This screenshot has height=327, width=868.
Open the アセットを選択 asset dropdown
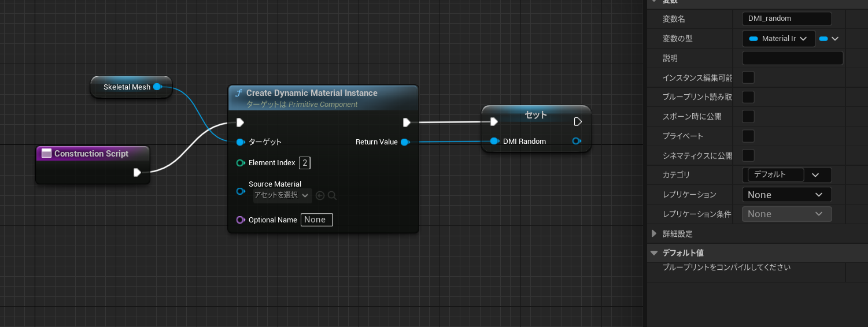(x=282, y=195)
